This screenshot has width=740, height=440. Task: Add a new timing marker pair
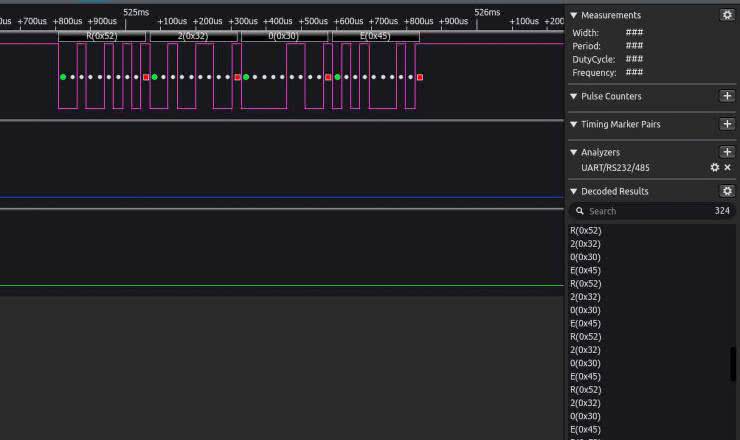727,124
